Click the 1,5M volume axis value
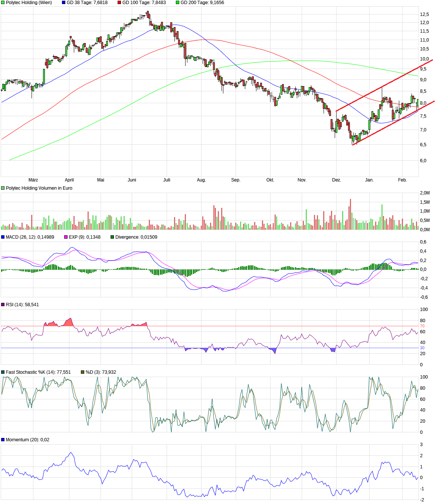Image resolution: width=436 pixels, height=504 pixels. point(425,202)
